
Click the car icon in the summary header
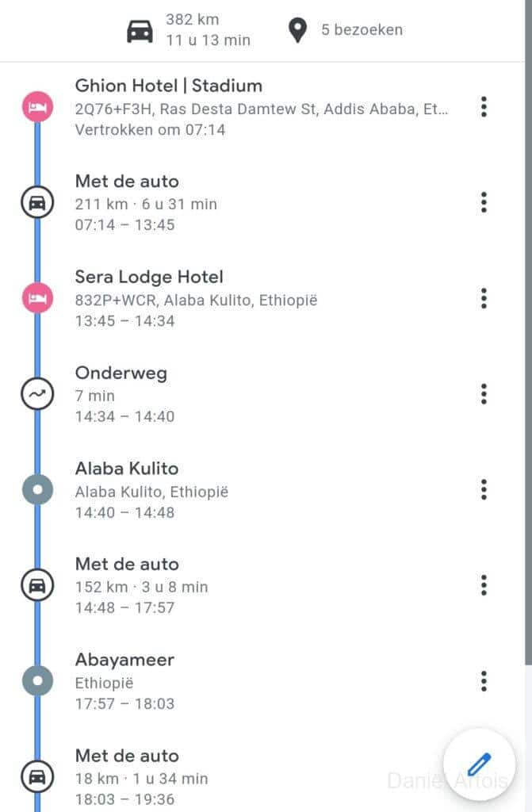(x=140, y=31)
